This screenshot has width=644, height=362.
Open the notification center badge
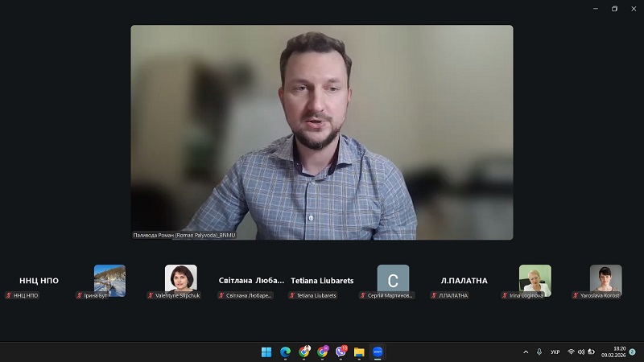coord(632,352)
